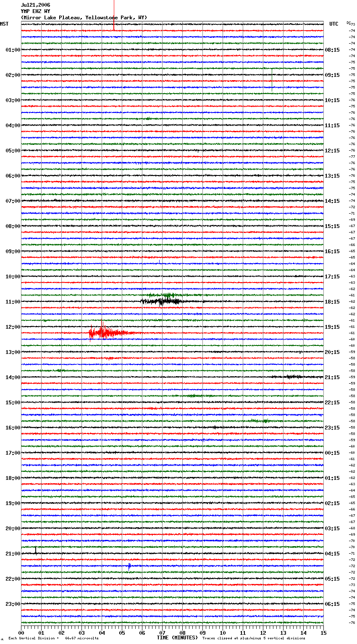The width and height of the screenshot is (357, 644).
Task: Click the 09:00 MST time label
Action: [x=13, y=251]
